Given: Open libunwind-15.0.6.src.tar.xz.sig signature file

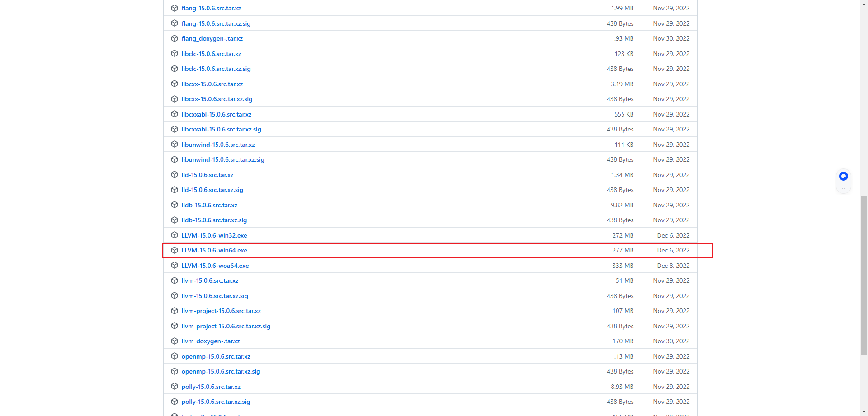Looking at the screenshot, I should click(223, 159).
